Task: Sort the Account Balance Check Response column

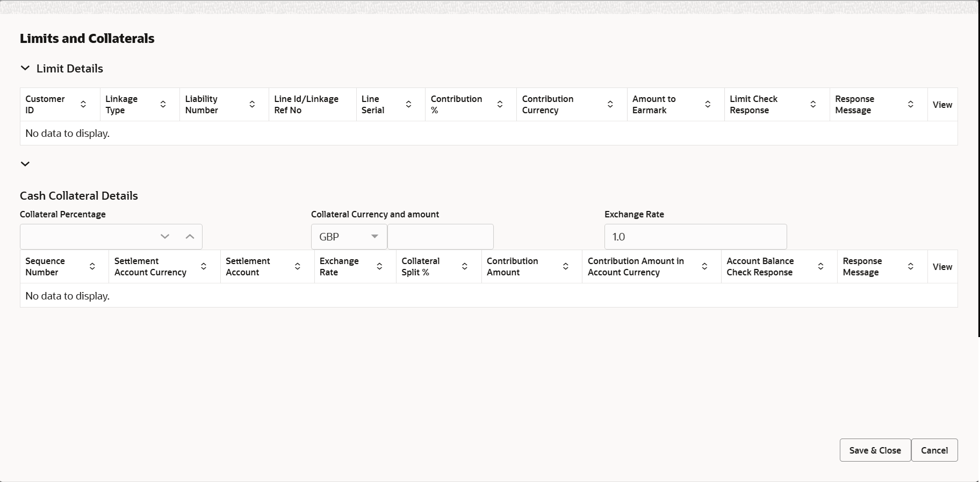Action: tap(820, 267)
